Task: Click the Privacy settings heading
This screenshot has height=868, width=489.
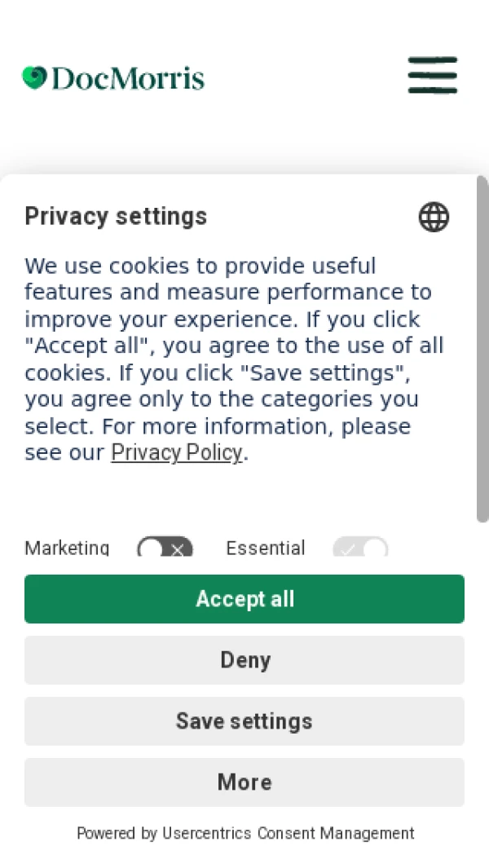Action: pyautogui.click(x=116, y=216)
